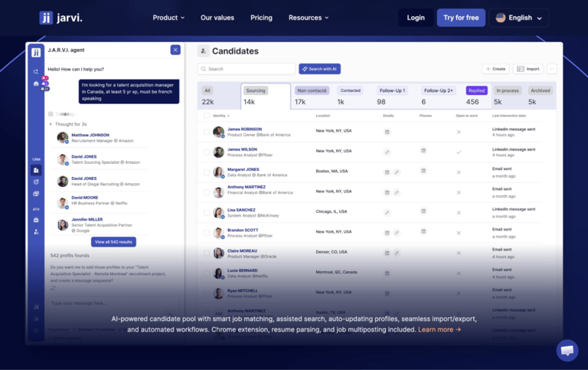Focus the candidates Search field
This screenshot has width=588, height=370.
pyautogui.click(x=247, y=69)
